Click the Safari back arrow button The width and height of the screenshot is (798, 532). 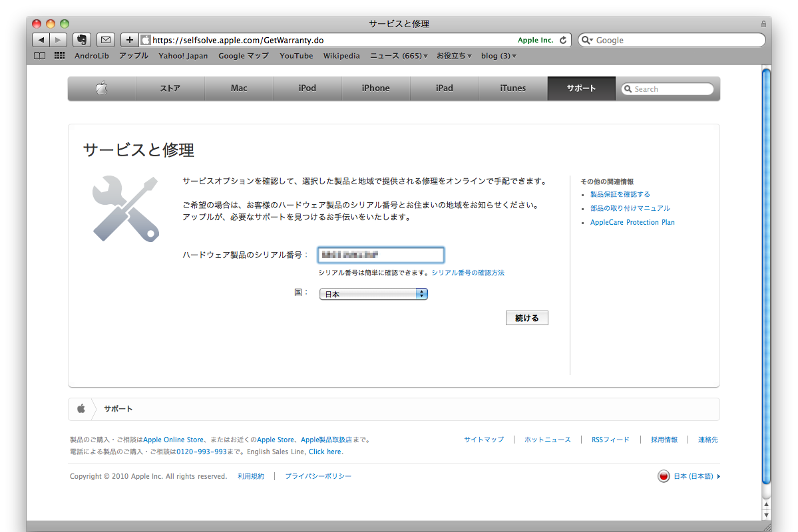click(x=41, y=40)
